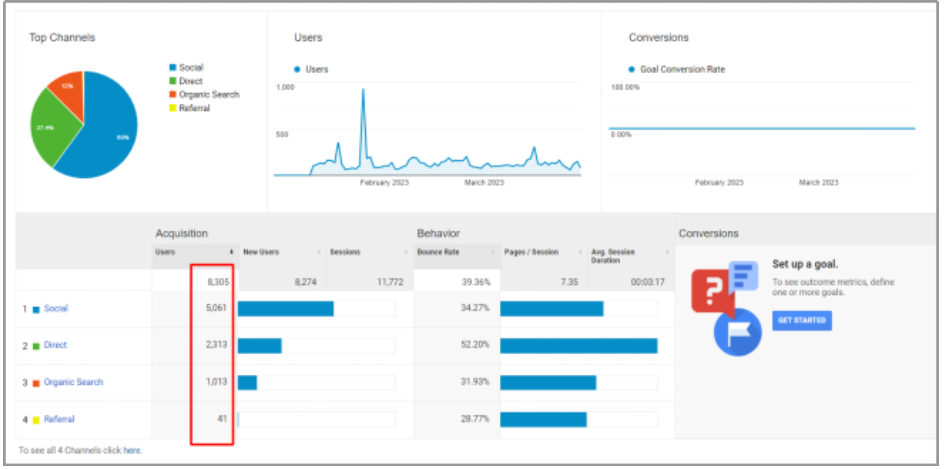Select the orange Organic Search pie slice
This screenshot has height=469, width=944.
(x=68, y=88)
